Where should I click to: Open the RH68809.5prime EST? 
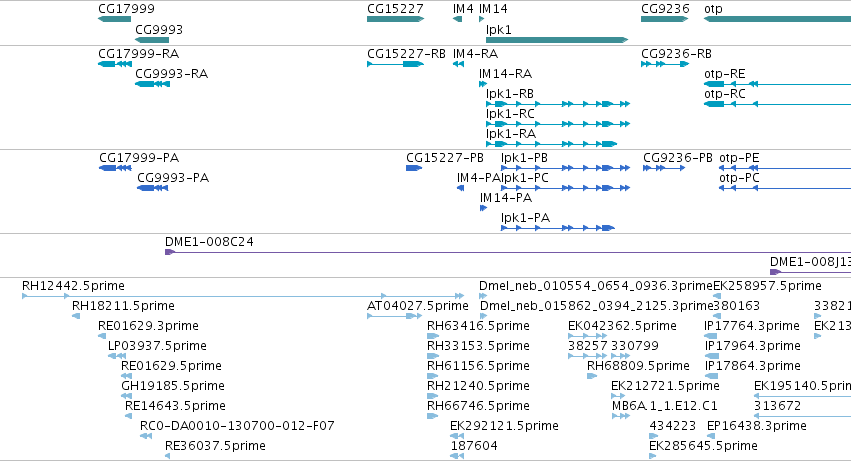tap(592, 376)
